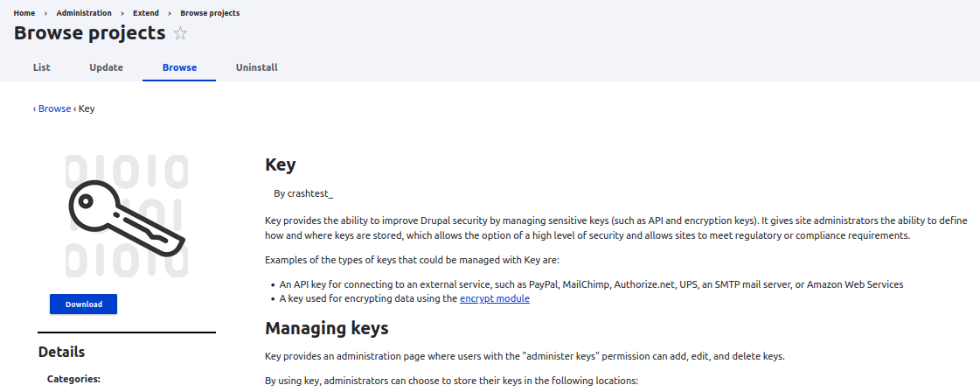Click the Managing keys heading

[326, 328]
